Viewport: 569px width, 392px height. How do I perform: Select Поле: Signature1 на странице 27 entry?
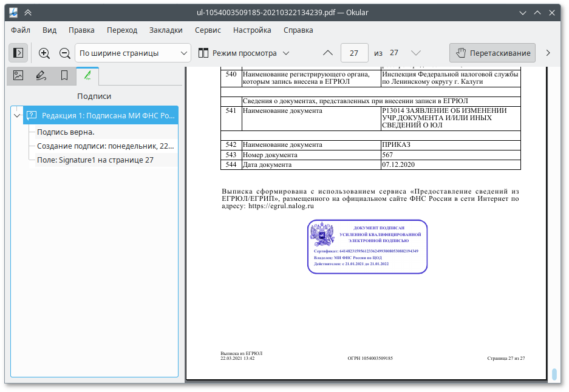95,160
